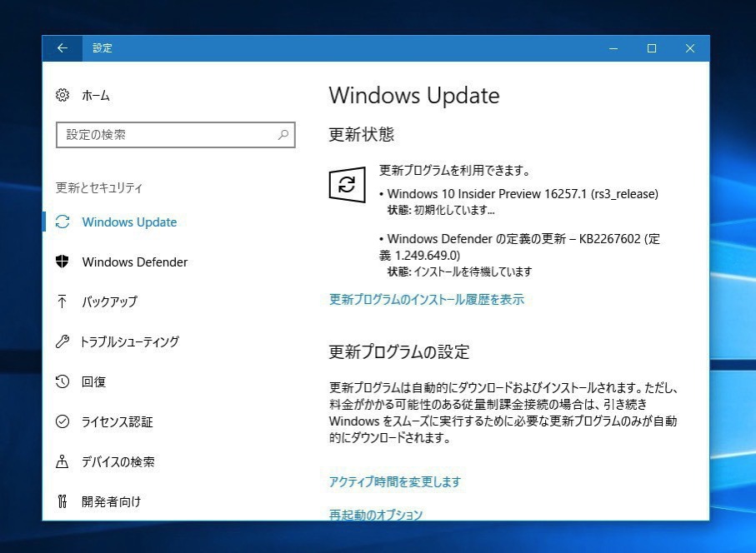Click the 更新状態 section heading
The width and height of the screenshot is (756, 553).
click(x=361, y=134)
